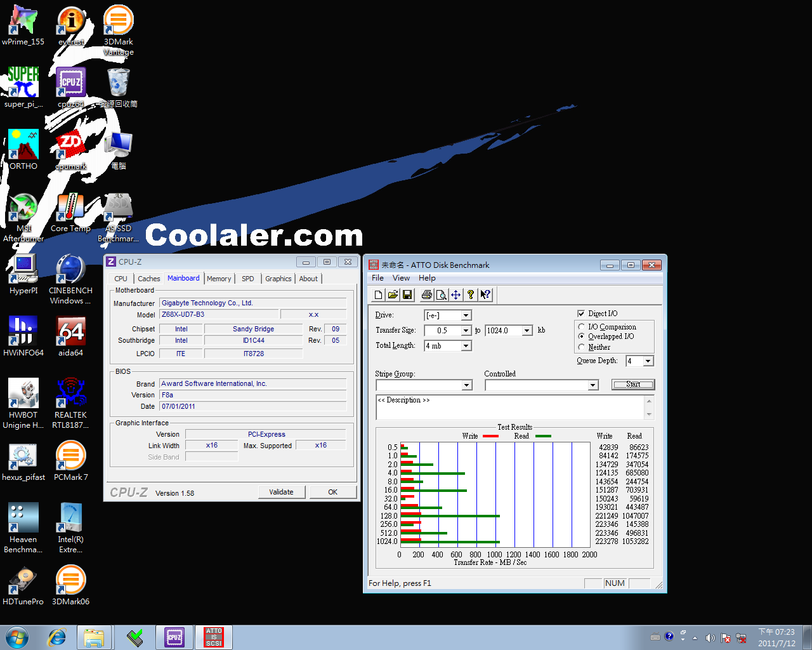Image resolution: width=812 pixels, height=650 pixels.
Task: Select the Neither radio button
Action: click(581, 347)
